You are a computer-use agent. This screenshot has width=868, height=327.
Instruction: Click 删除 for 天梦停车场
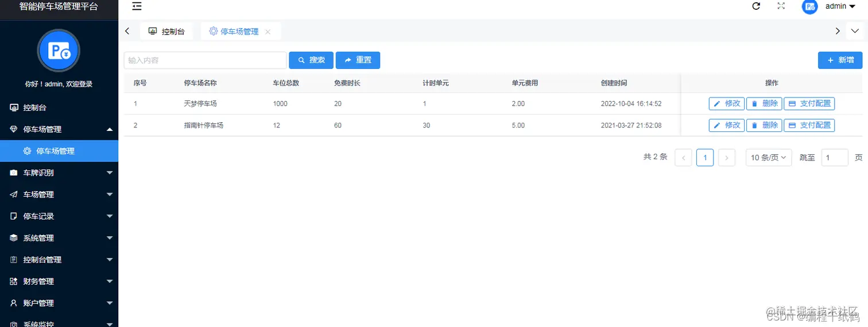pos(764,103)
